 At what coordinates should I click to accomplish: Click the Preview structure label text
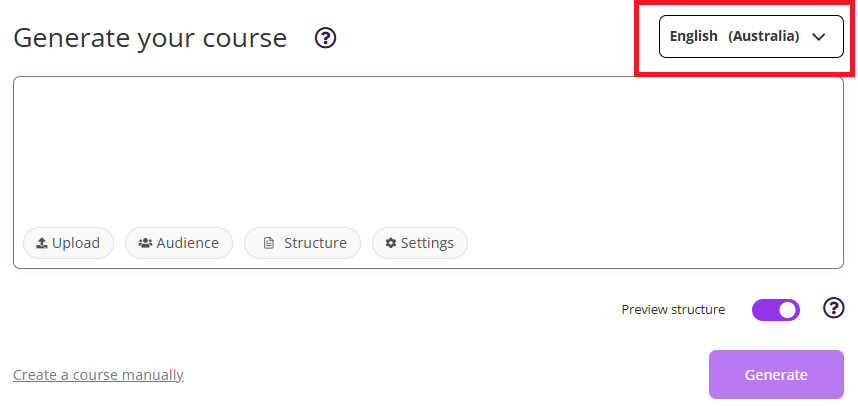673,310
